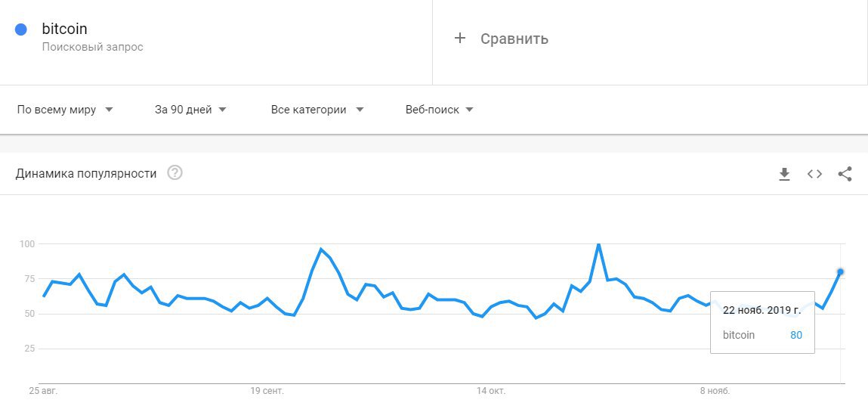868x403 pixels.
Task: Click the 19 сент. axis label
Action: point(267,391)
